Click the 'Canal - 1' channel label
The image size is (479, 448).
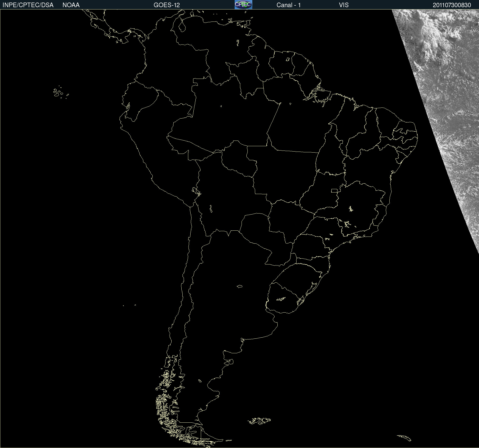(289, 5)
